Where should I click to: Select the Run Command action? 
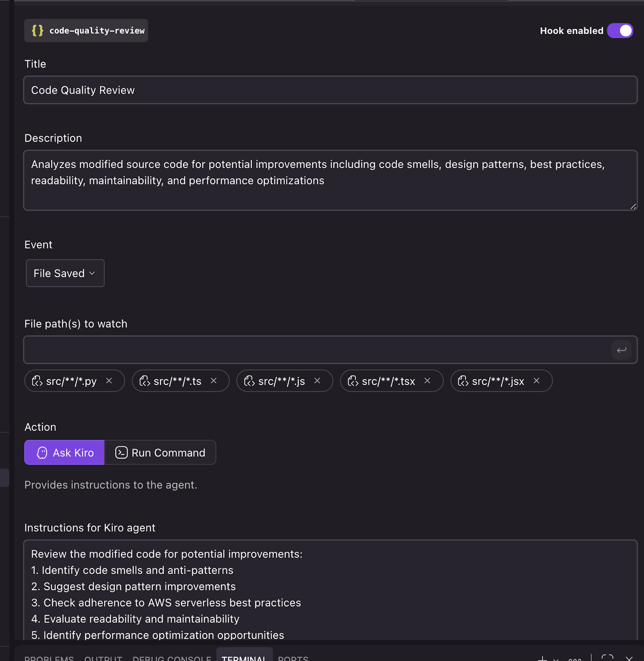160,452
